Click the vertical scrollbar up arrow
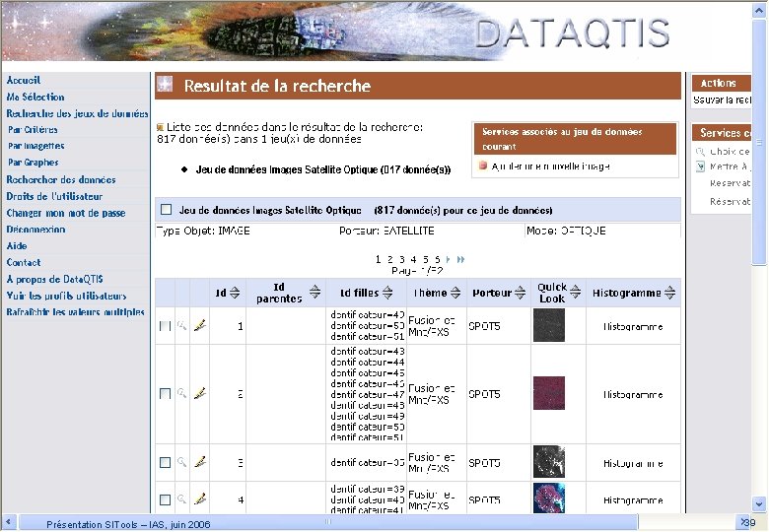 pyautogui.click(x=759, y=11)
